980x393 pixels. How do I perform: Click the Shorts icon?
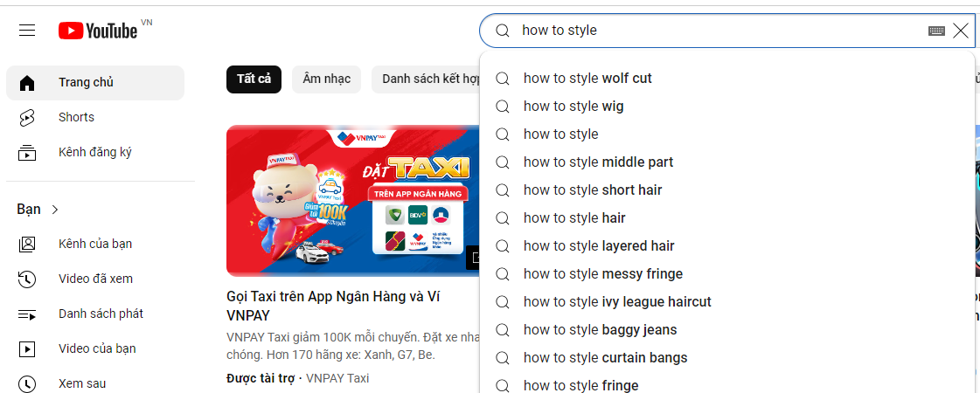[x=27, y=117]
